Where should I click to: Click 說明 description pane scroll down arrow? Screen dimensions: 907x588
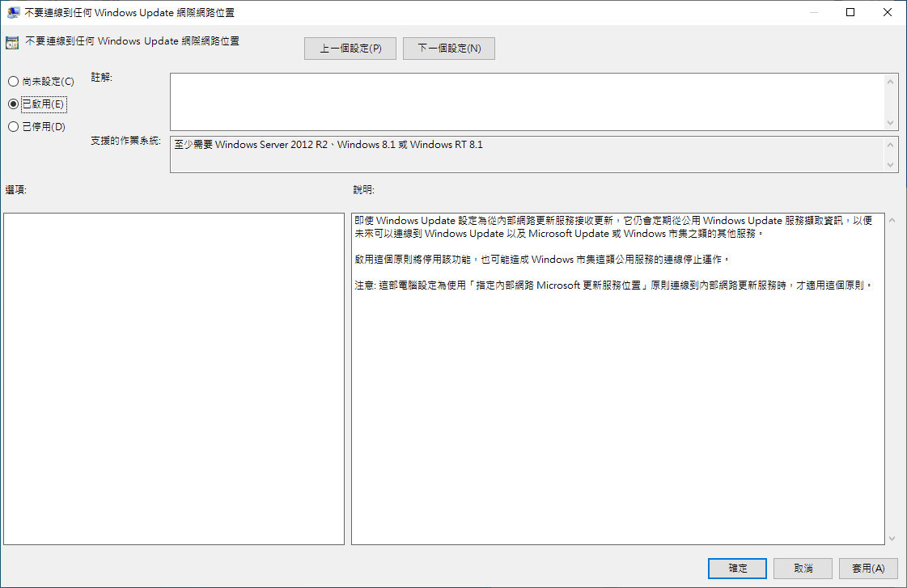coord(892,539)
